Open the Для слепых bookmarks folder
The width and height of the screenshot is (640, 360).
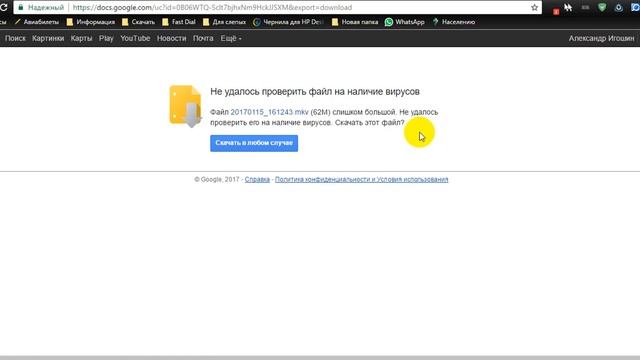(224, 22)
